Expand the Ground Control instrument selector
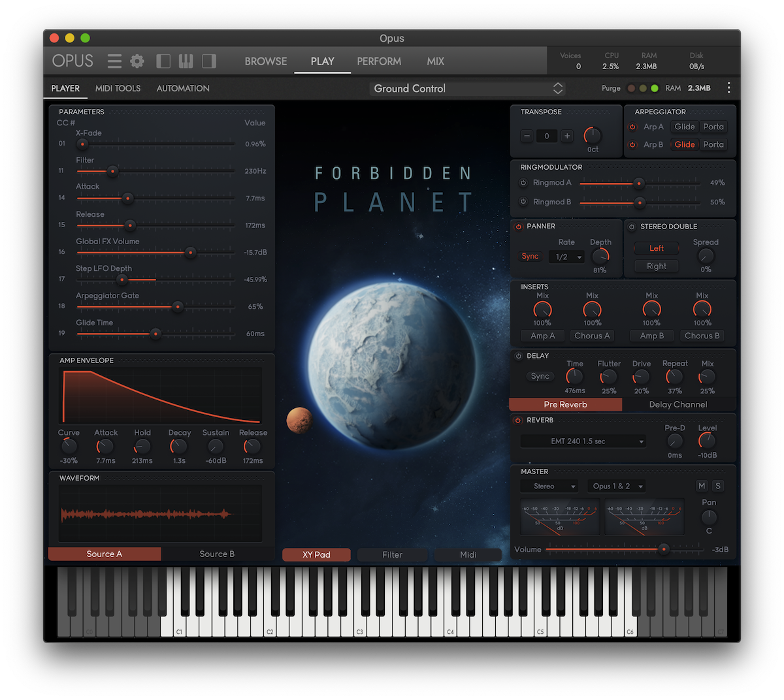This screenshot has height=700, width=784. [x=467, y=88]
